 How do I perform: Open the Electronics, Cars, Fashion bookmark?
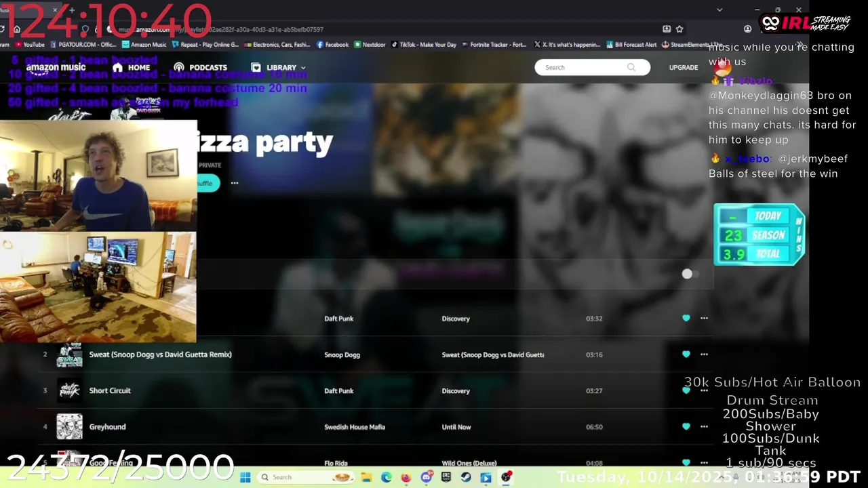click(x=277, y=45)
